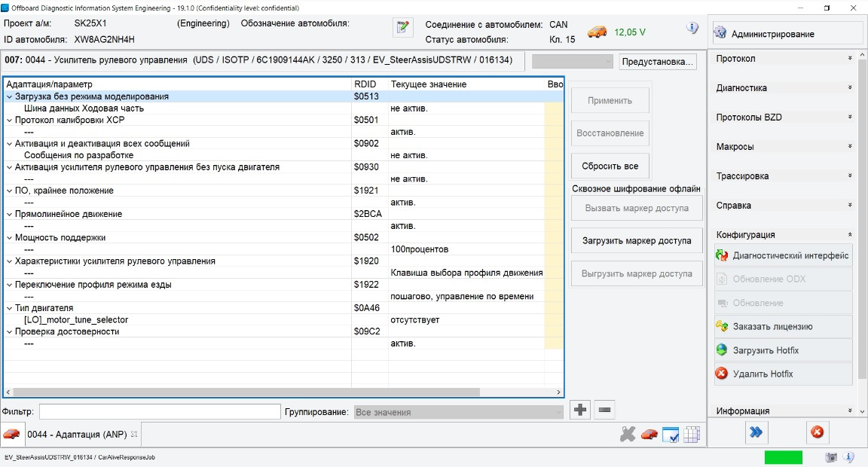Click the Применить button
The width and height of the screenshot is (868, 467).
pos(610,101)
